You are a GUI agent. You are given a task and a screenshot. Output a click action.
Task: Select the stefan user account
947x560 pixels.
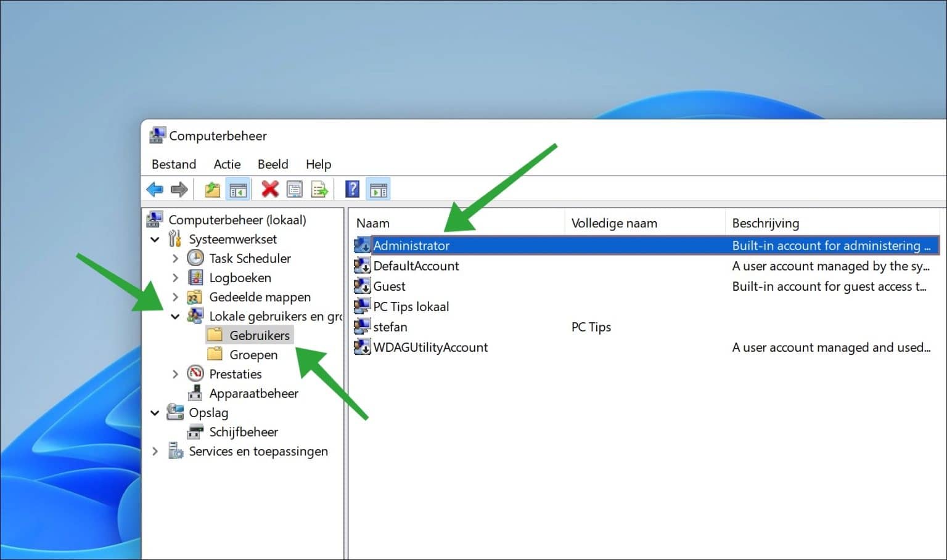pyautogui.click(x=391, y=327)
